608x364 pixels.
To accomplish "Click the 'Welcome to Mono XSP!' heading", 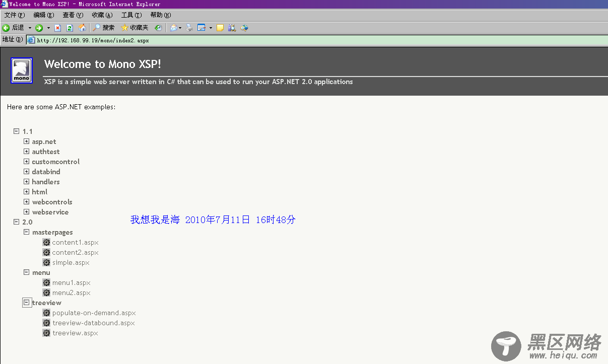I will [103, 64].
